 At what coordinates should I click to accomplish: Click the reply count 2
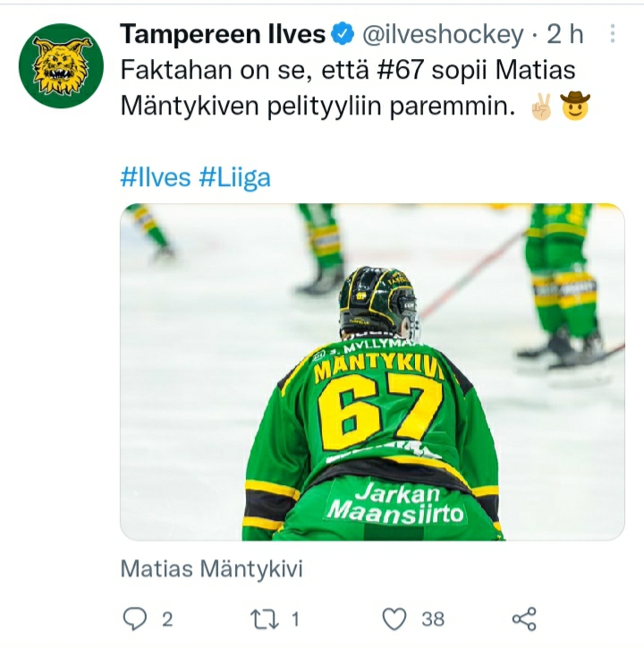(166, 618)
